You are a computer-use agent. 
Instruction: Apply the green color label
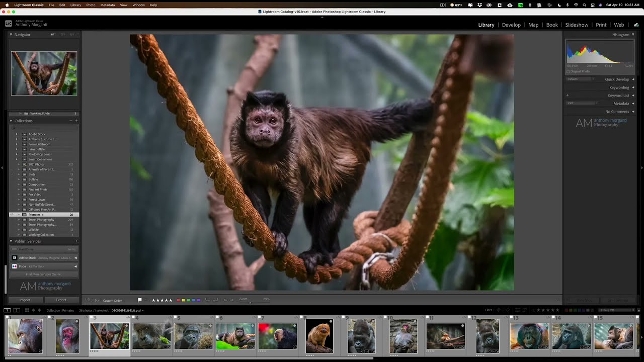click(x=188, y=300)
